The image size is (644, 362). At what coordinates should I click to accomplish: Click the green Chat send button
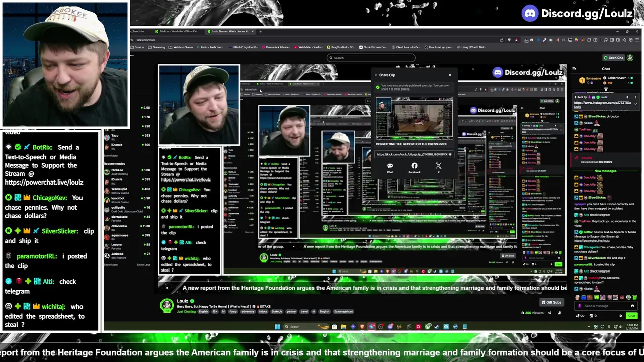point(631,316)
